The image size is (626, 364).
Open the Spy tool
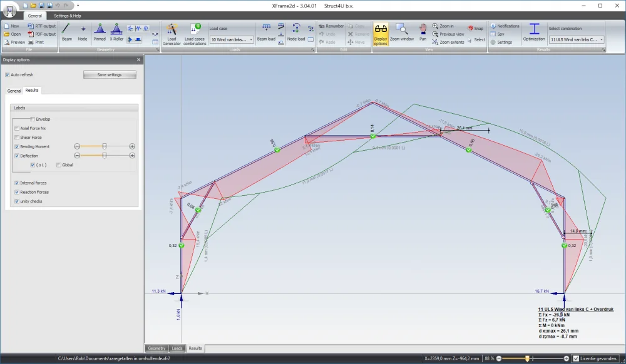(498, 34)
